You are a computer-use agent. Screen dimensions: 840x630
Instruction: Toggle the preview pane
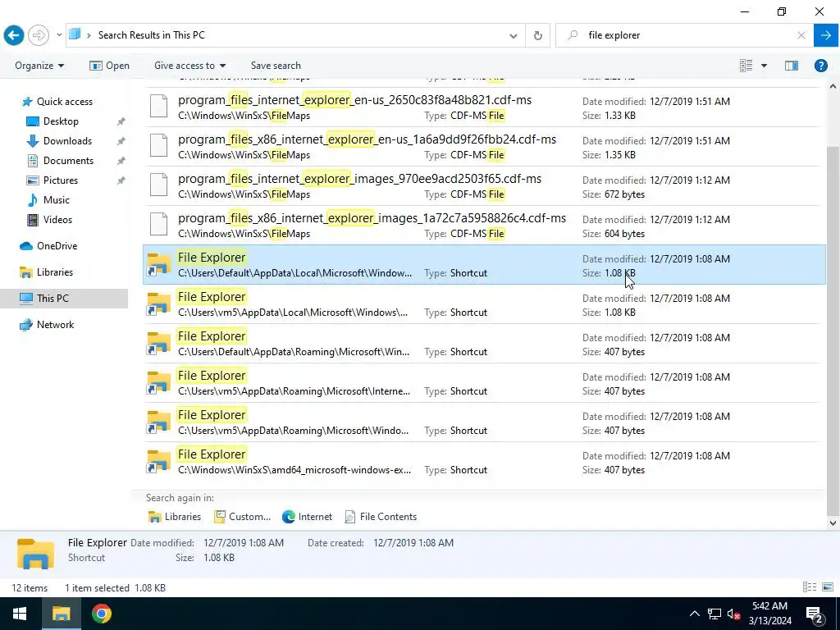click(792, 66)
